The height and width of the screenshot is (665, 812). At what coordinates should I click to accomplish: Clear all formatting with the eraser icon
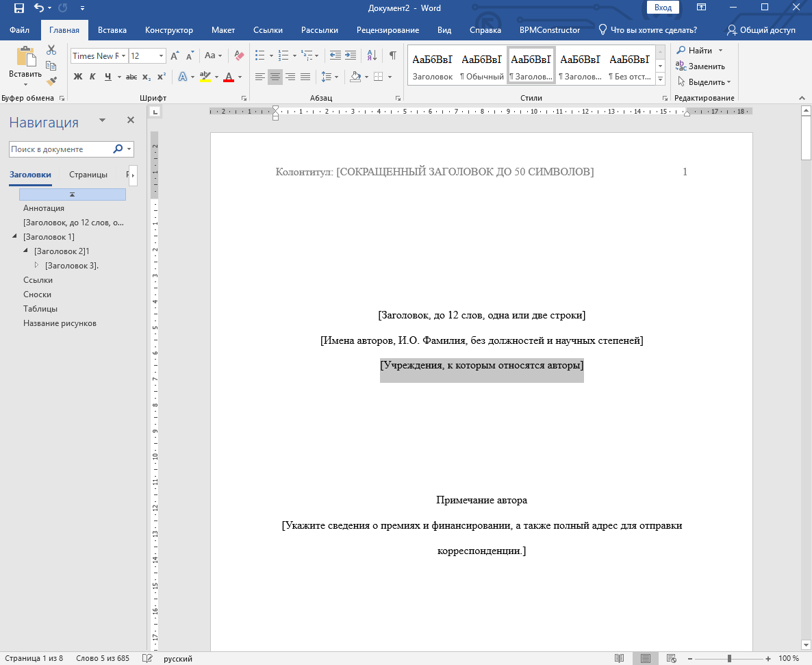(239, 55)
